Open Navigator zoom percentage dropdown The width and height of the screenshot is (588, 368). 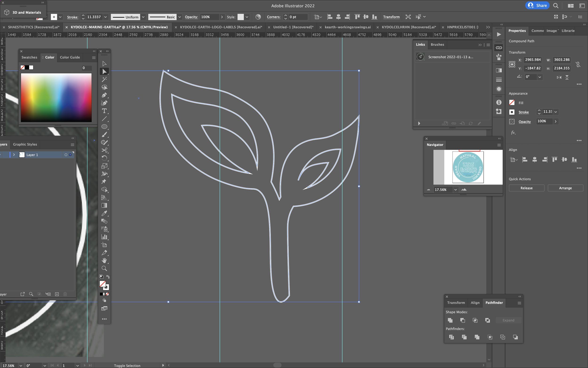(x=456, y=190)
